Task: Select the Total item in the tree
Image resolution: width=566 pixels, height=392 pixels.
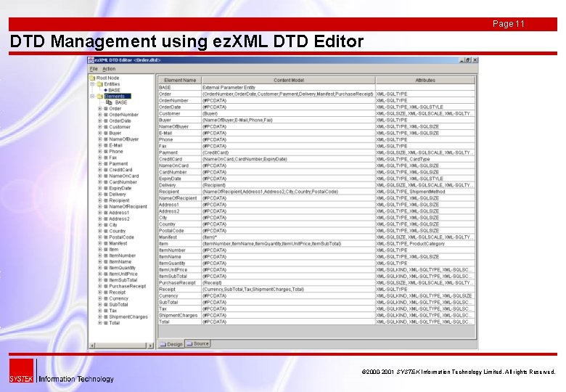Action: point(114,323)
